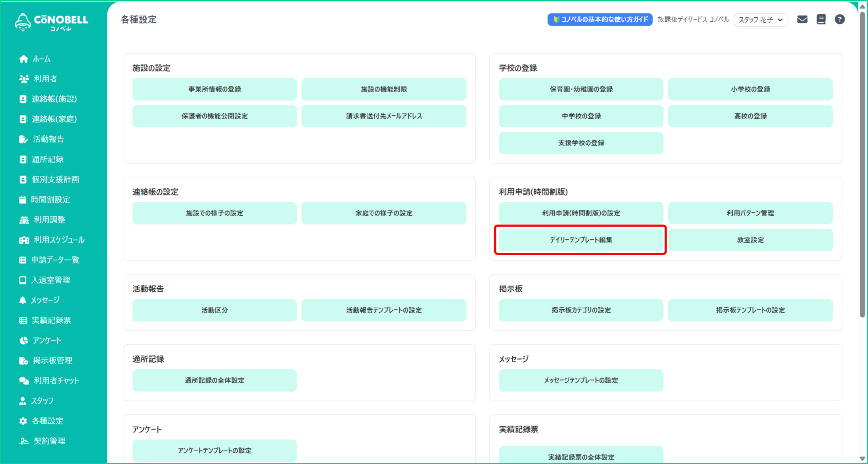Click the CONOBELL logo
This screenshot has width=868, height=464.
[x=52, y=22]
